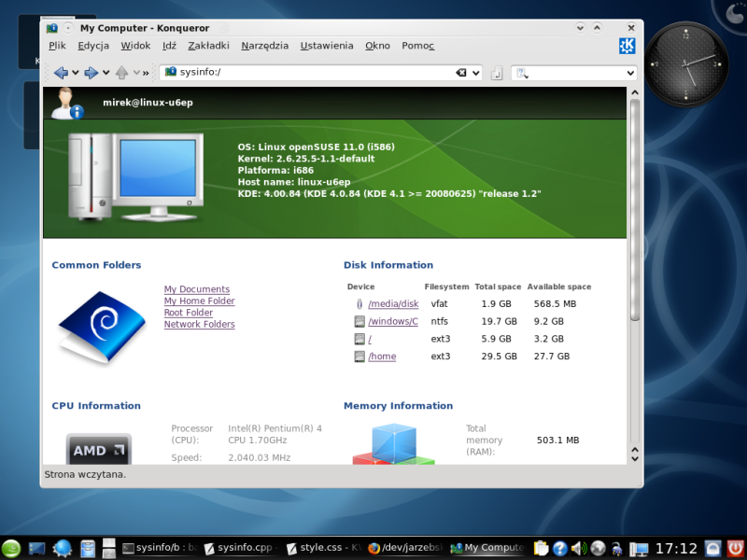Click the lock/security tray icon
The width and height of the screenshot is (747, 560).
(x=617, y=549)
